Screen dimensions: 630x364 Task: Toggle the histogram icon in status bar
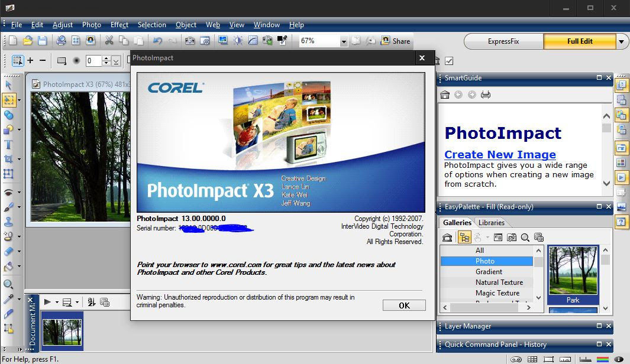586,359
